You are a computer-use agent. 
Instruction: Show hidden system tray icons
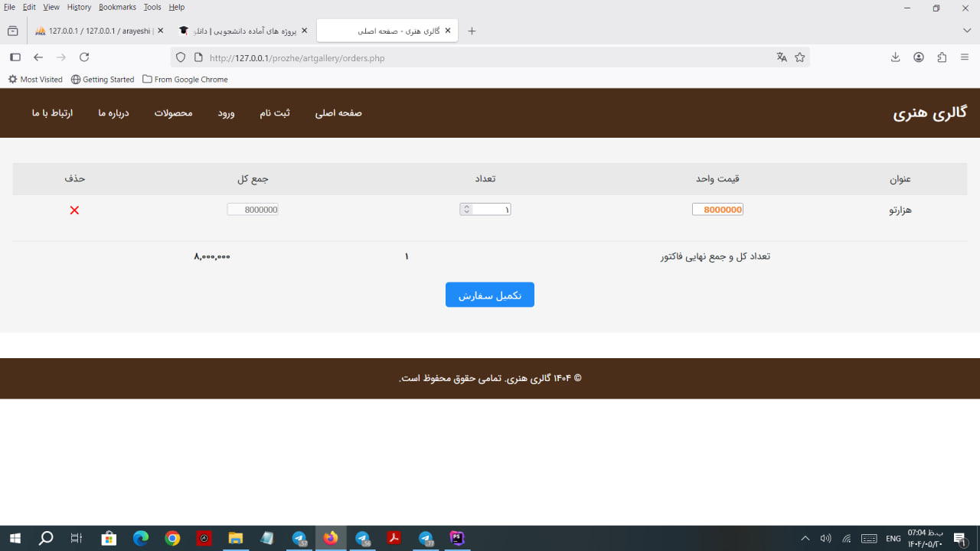click(x=805, y=539)
